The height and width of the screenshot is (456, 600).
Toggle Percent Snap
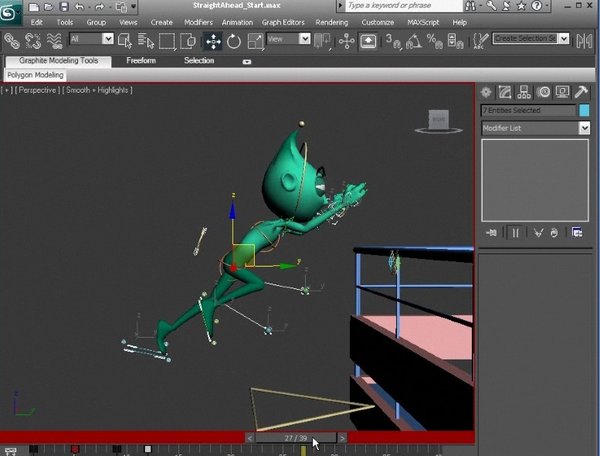434,41
